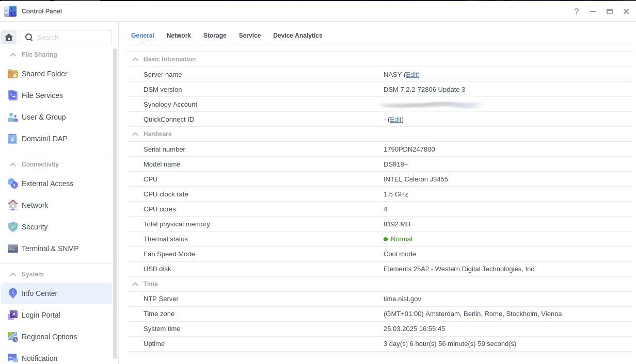
Task: Click the GMT+01:00 time zone value
Action: point(473,314)
